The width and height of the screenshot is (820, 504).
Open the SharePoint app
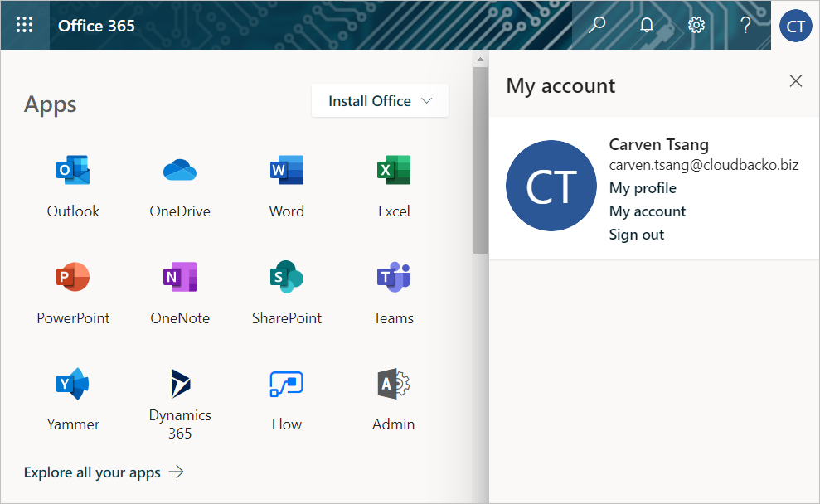287,278
